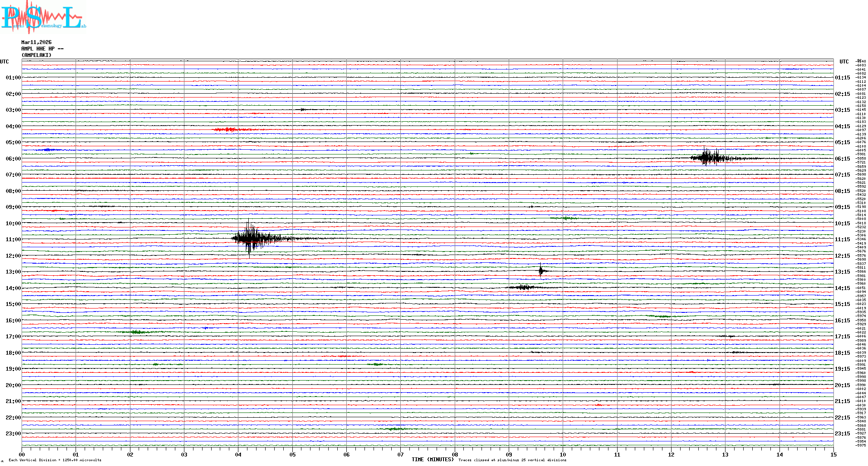Click the UTC label at top left
The height and width of the screenshot is (466, 868).
[4, 62]
